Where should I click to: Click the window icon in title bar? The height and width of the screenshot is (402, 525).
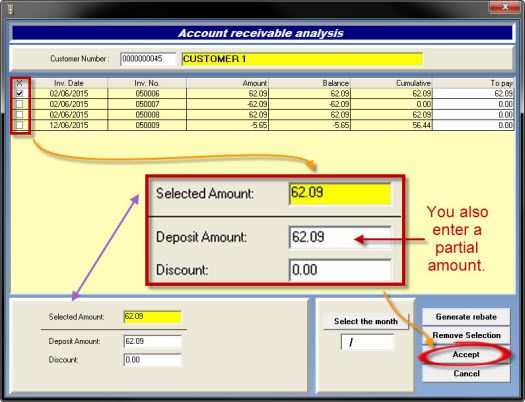click(x=11, y=9)
